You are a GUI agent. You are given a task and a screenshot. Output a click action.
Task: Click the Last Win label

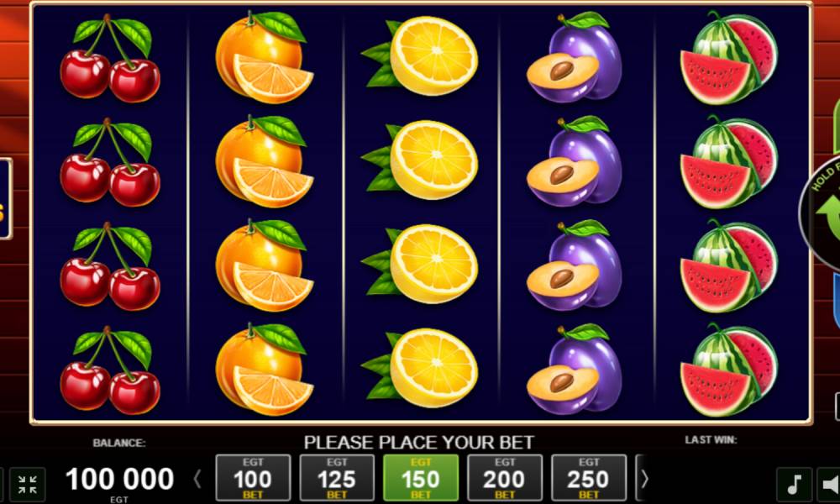pos(711,439)
